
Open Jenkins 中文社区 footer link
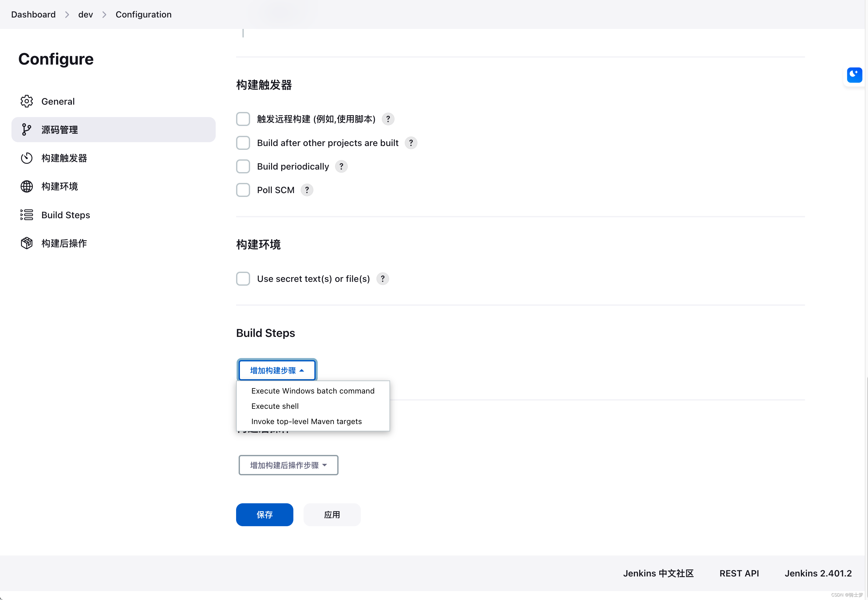click(x=658, y=574)
